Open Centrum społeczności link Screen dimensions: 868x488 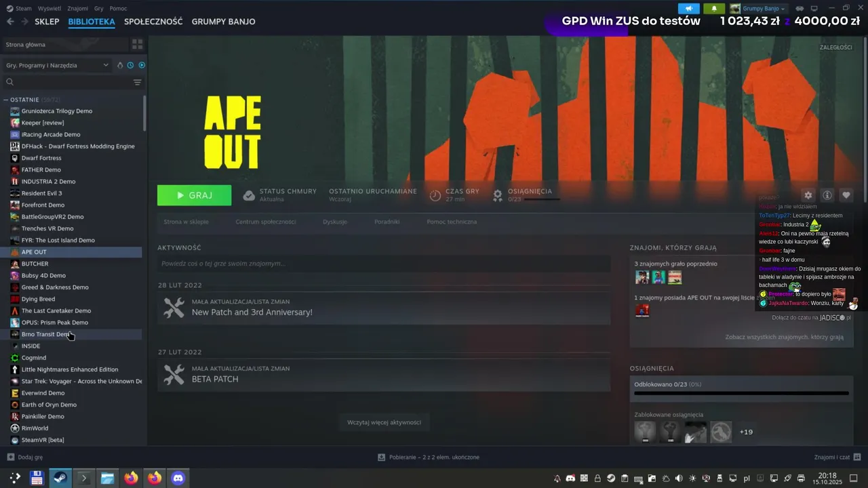point(266,222)
